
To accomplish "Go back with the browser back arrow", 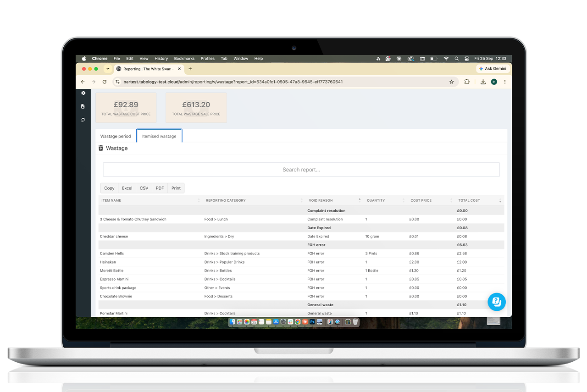I will point(83,82).
